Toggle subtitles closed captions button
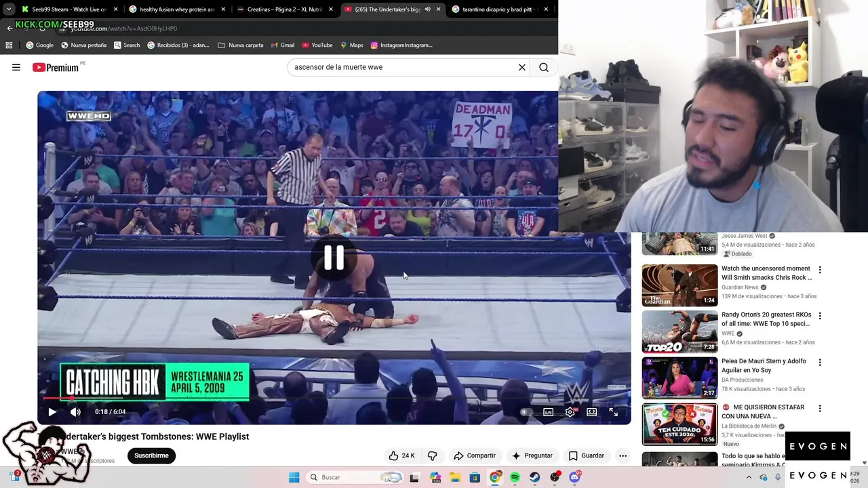 coord(549,411)
